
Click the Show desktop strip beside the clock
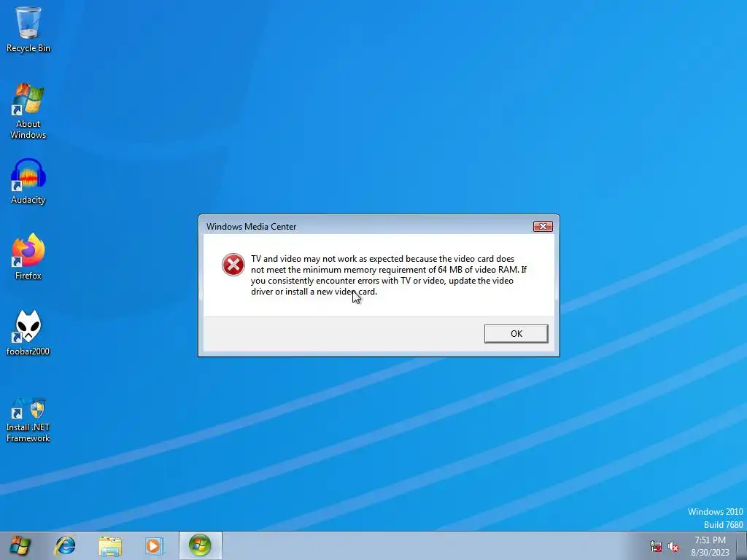(x=742, y=545)
